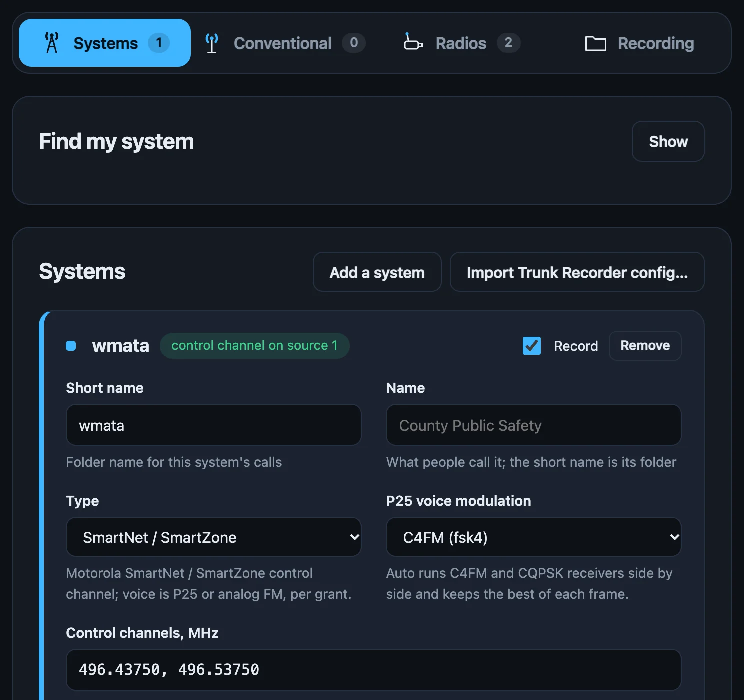
Task: Open the P25 voice modulation dropdown
Action: coord(534,537)
